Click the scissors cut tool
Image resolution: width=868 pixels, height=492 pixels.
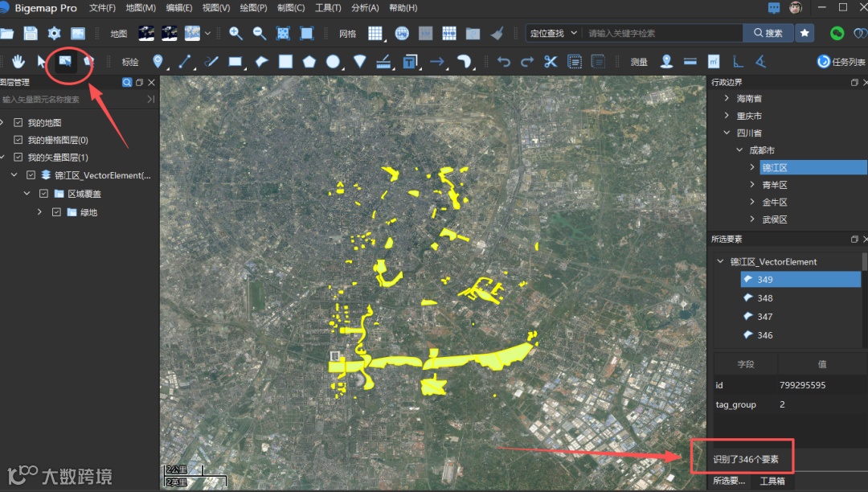pyautogui.click(x=551, y=61)
